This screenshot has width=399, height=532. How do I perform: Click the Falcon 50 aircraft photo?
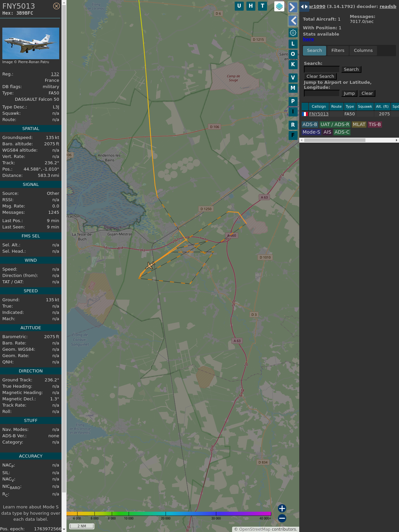31,43
